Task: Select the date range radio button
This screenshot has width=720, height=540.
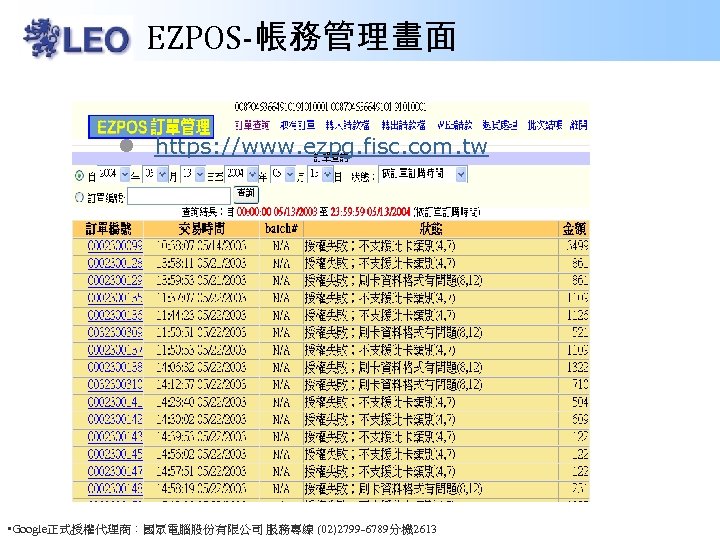Action: coord(79,175)
